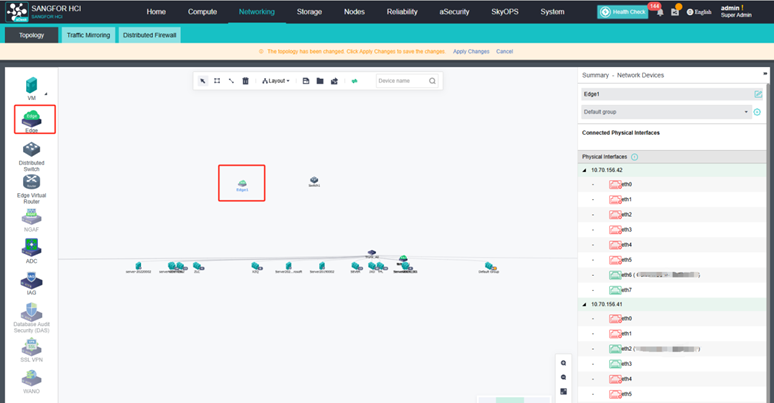Select the IAG device icon
The height and width of the screenshot is (403, 774).
coord(32,281)
